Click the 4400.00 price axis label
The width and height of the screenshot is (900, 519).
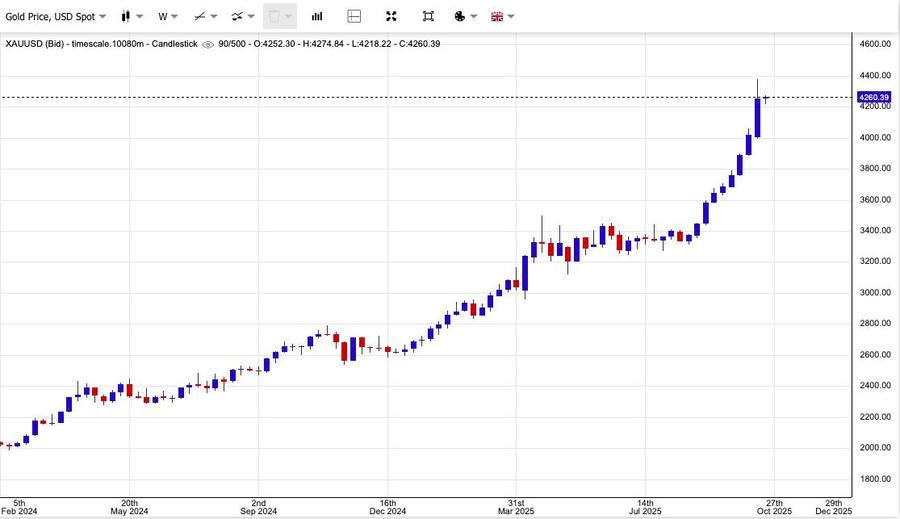[875, 76]
